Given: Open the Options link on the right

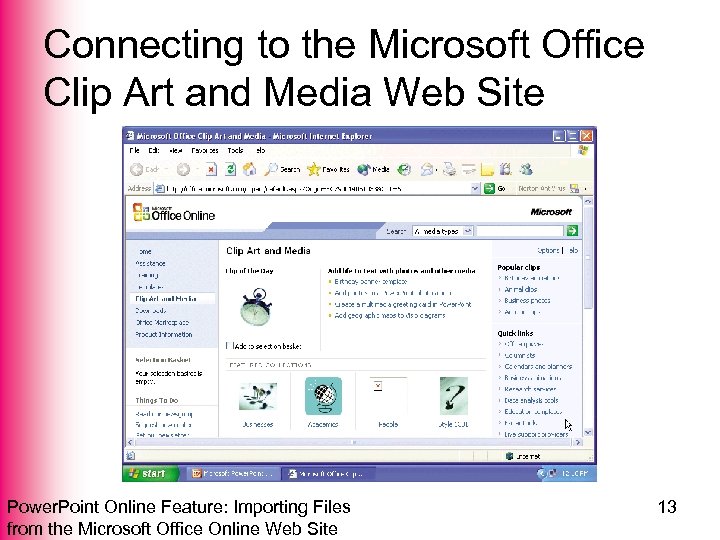Looking at the screenshot, I should point(548,250).
